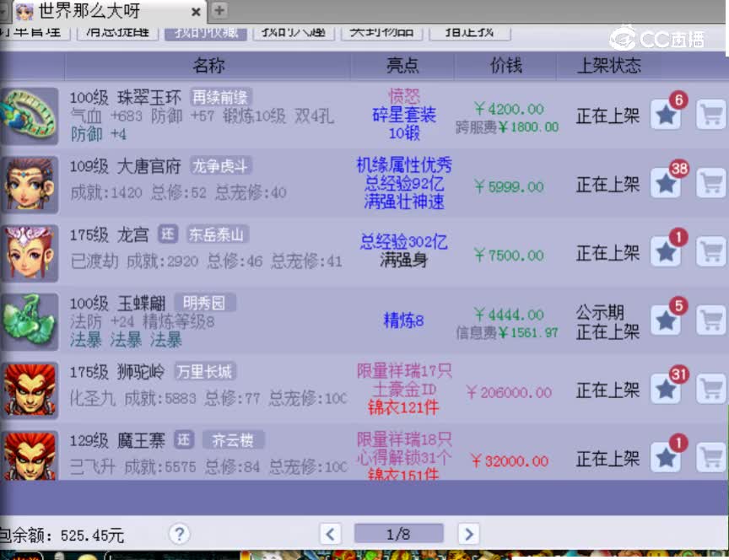Click server tag 龙争虎斗
This screenshot has height=560, width=729.
click(x=221, y=166)
